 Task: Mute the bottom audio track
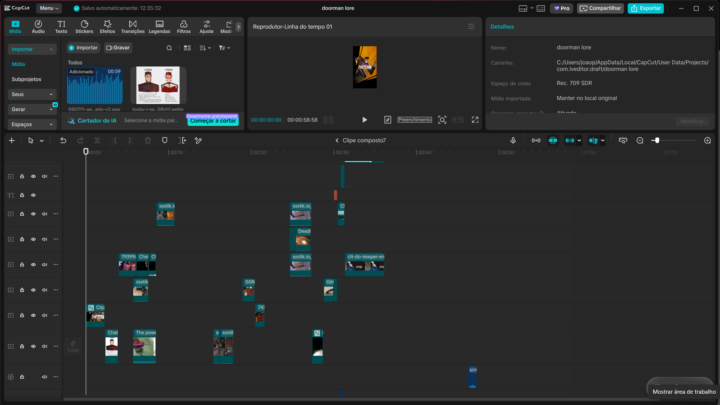pos(45,377)
